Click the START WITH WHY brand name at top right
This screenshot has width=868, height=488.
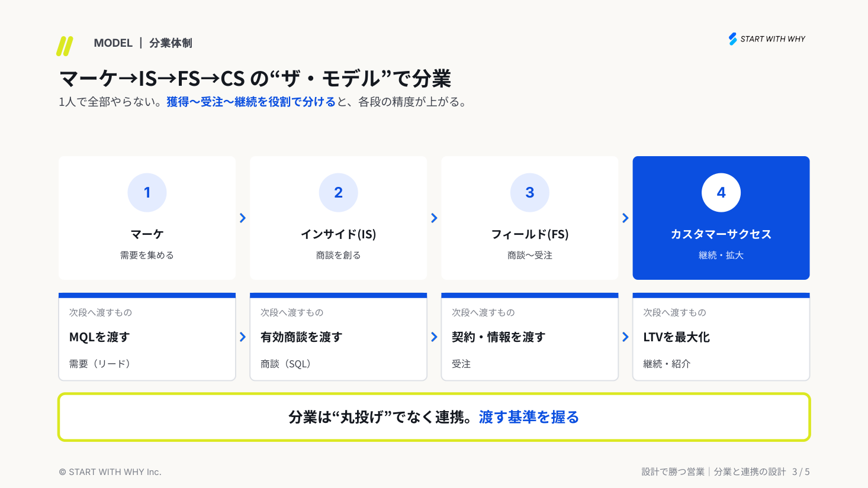click(x=773, y=39)
